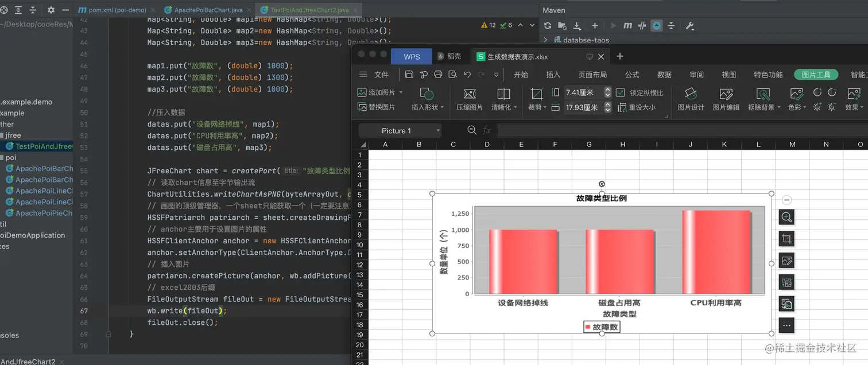The width and height of the screenshot is (868, 365).
Task: Click Maven execute goal 'm' icon
Action: [627, 26]
